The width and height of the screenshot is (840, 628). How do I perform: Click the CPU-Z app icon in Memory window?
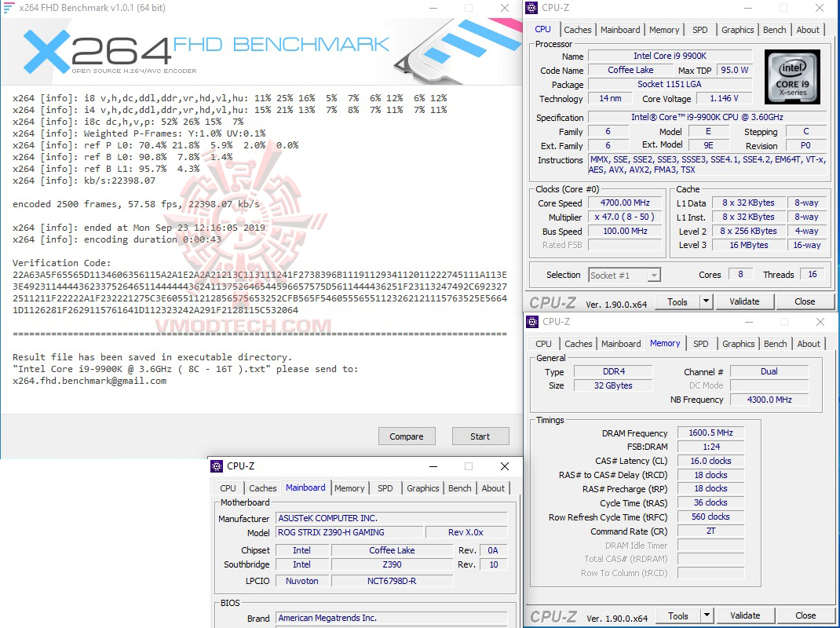(x=532, y=322)
